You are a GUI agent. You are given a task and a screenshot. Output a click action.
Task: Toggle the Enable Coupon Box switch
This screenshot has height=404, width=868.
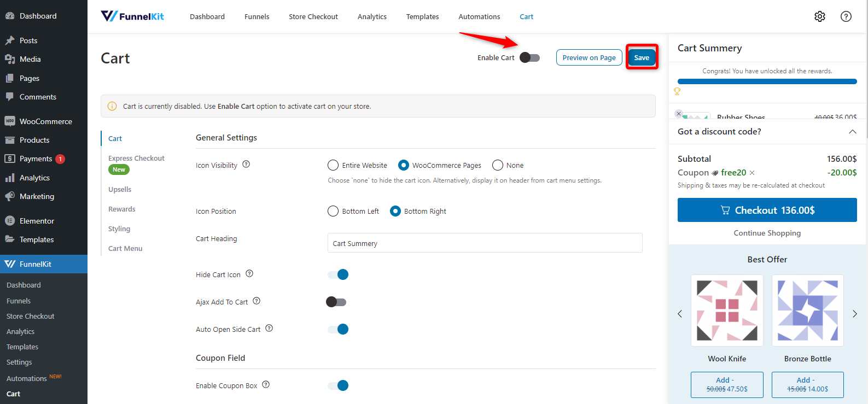pos(338,385)
